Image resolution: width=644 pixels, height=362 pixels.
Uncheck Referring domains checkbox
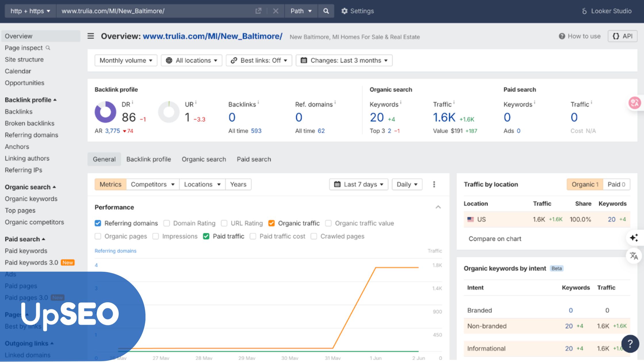coord(98,223)
